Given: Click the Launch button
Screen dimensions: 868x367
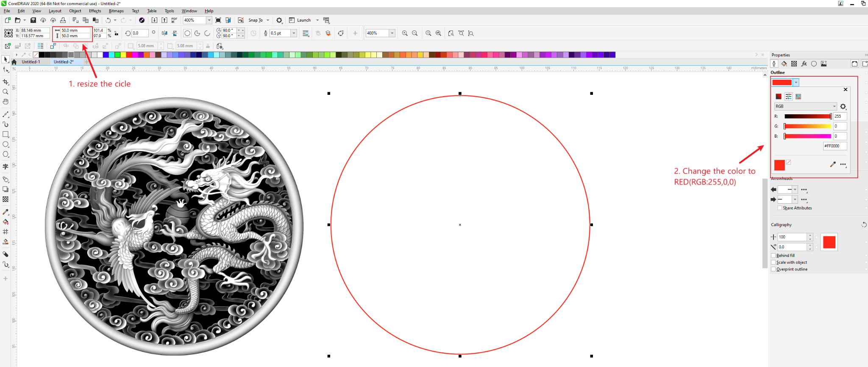Looking at the screenshot, I should tap(300, 20).
